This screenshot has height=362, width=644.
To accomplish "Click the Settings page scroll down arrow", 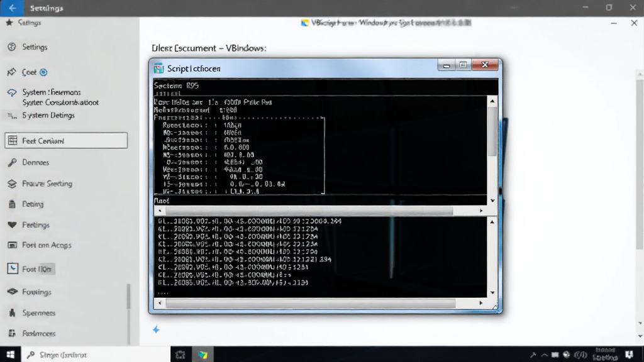I will pos(640,337).
